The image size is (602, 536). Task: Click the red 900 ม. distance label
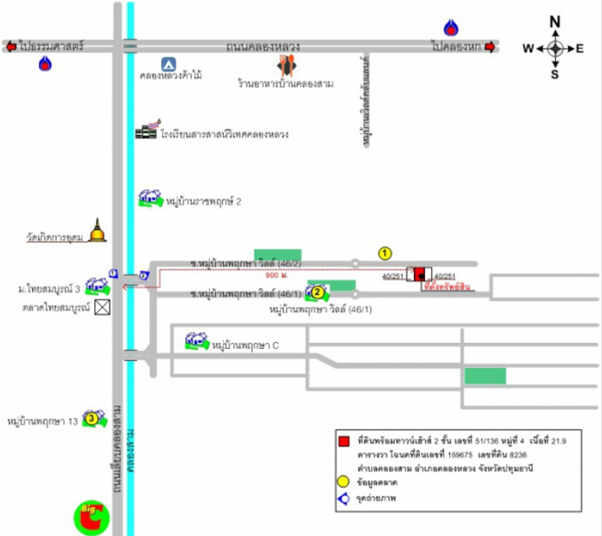[x=277, y=275]
